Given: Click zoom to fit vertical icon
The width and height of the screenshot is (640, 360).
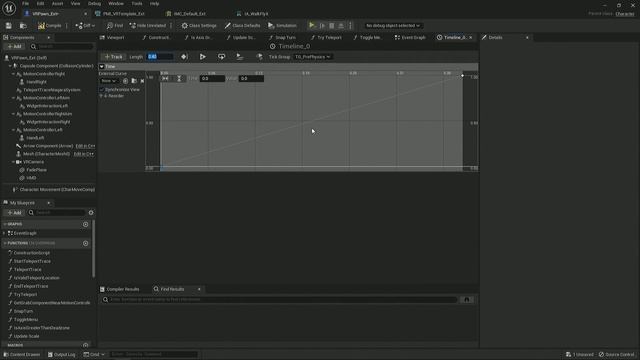Looking at the screenshot, I should [x=179, y=78].
